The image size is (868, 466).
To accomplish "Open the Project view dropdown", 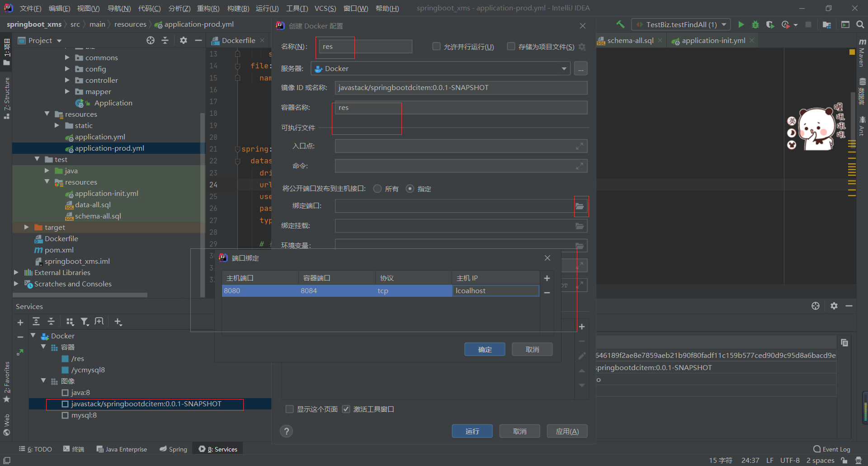I will [59, 41].
